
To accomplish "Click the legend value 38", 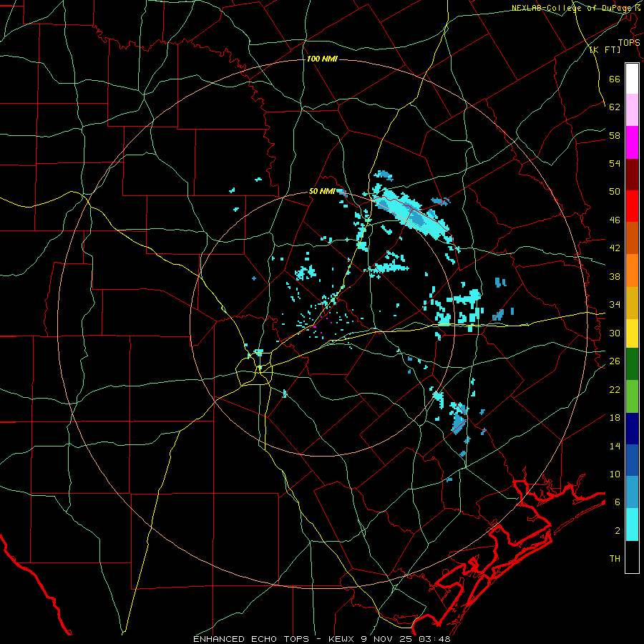I will click(x=615, y=276).
